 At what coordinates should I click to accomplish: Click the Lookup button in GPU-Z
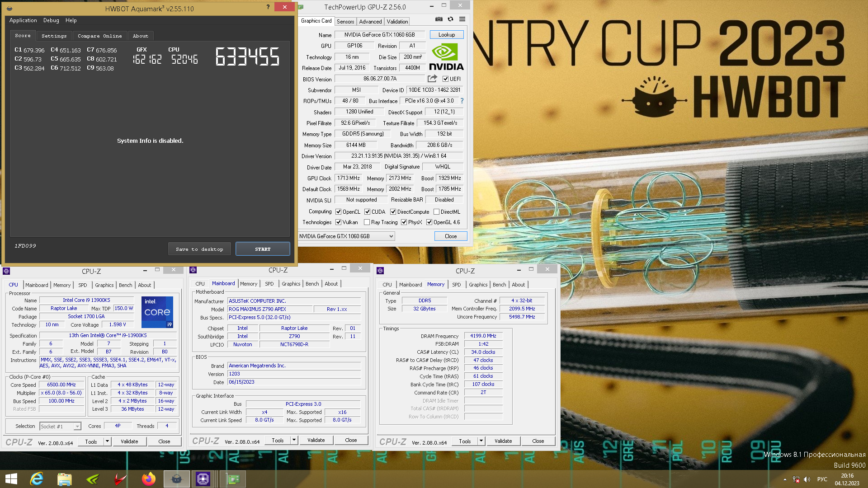447,35
